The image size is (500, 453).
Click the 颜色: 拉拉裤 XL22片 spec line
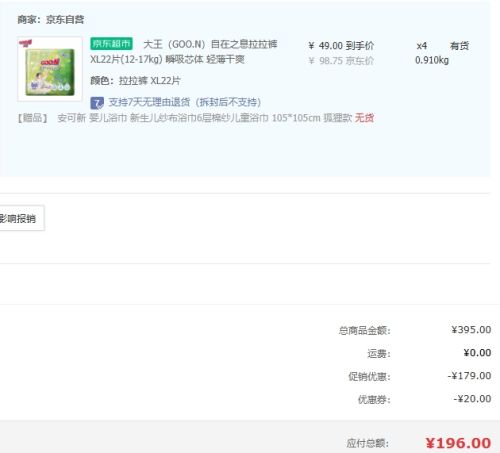coord(135,81)
